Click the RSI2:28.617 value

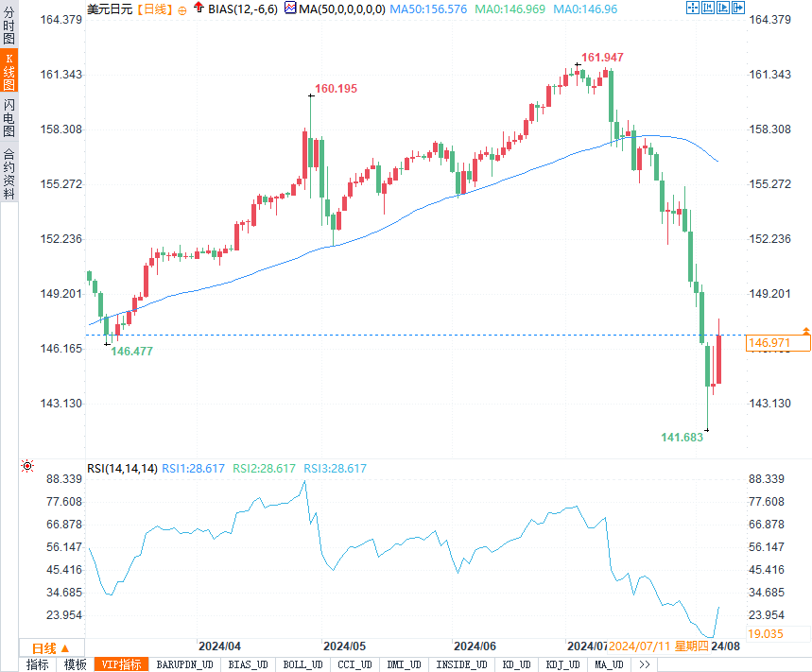(x=264, y=468)
